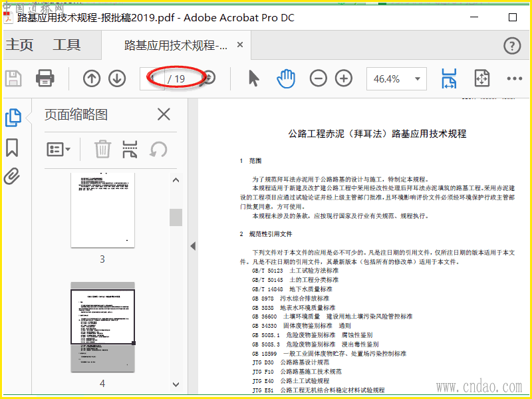Click the line GB 34330 固体废物鉴别标准
The width and height of the screenshot is (532, 399).
[x=301, y=326]
